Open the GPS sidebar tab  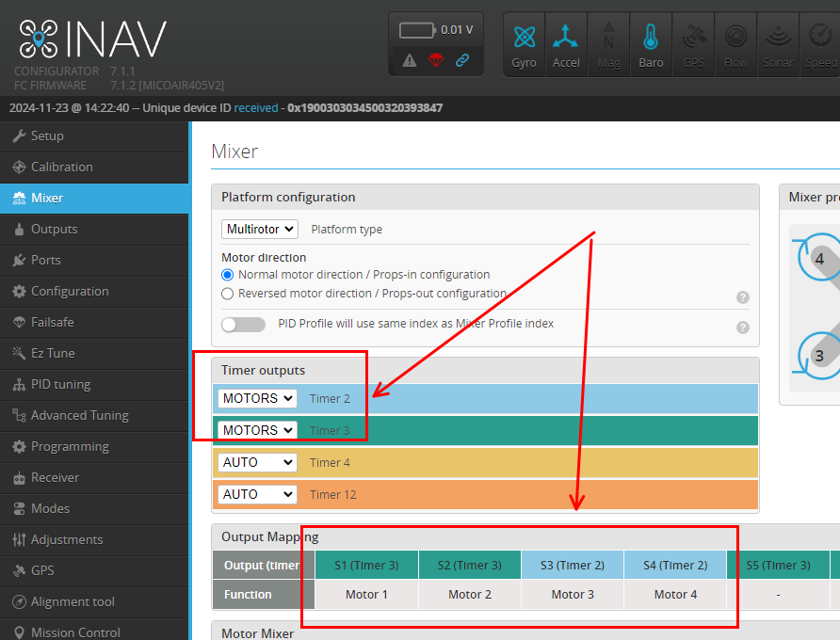click(x=94, y=571)
